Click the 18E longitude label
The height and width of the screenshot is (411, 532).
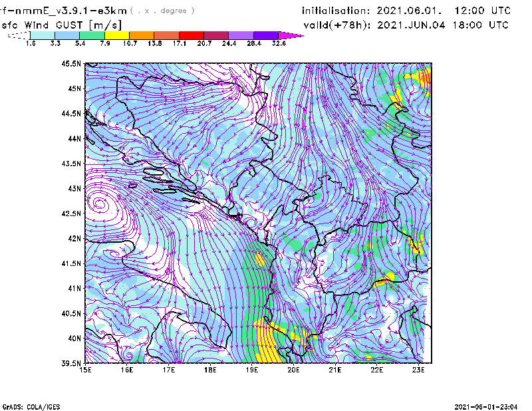[210, 370]
